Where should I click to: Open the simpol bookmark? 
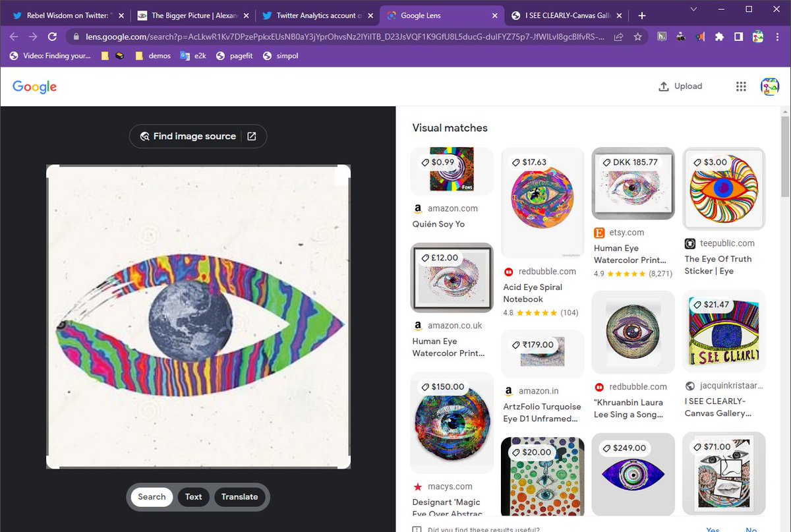click(x=280, y=56)
